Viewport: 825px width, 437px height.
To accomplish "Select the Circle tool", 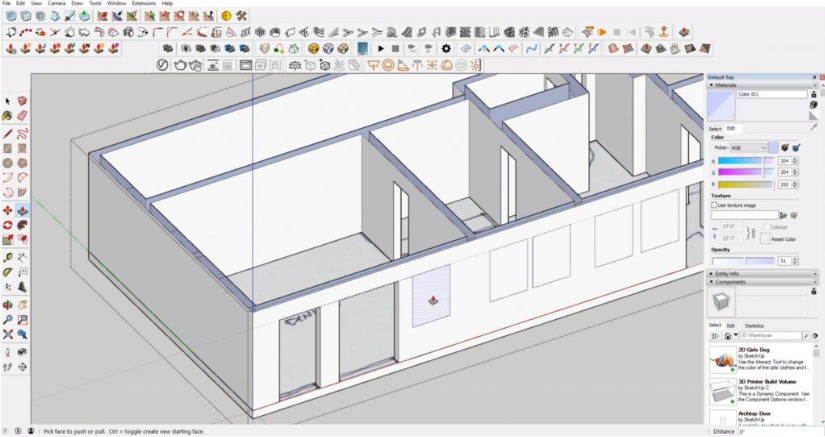I will coord(7,163).
